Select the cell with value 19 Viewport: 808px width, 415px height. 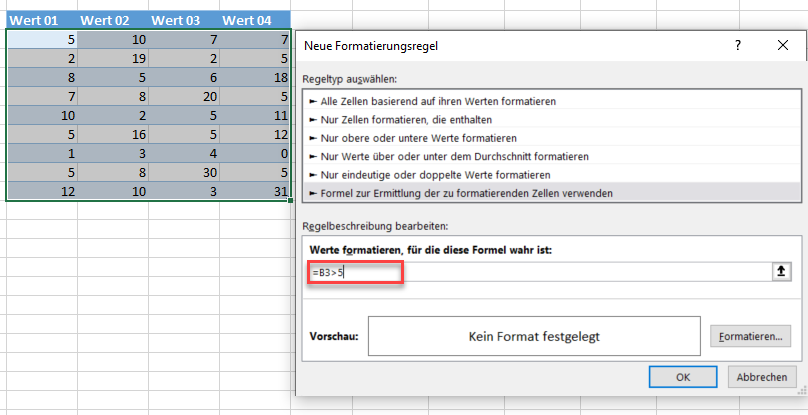(x=113, y=58)
